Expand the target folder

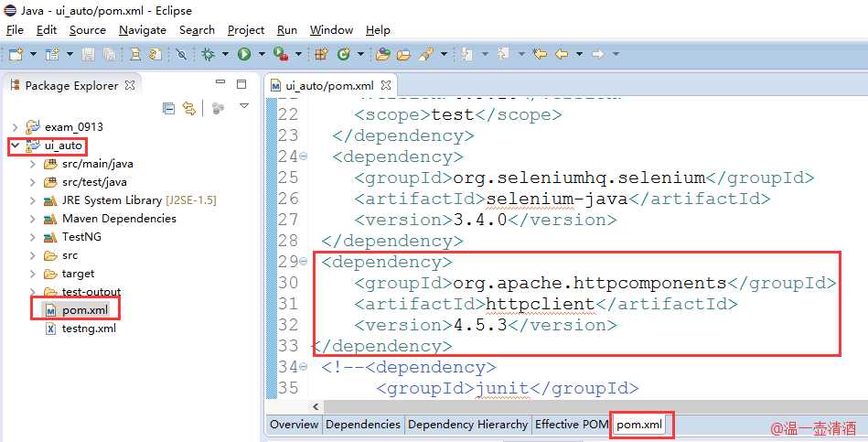pos(33,275)
